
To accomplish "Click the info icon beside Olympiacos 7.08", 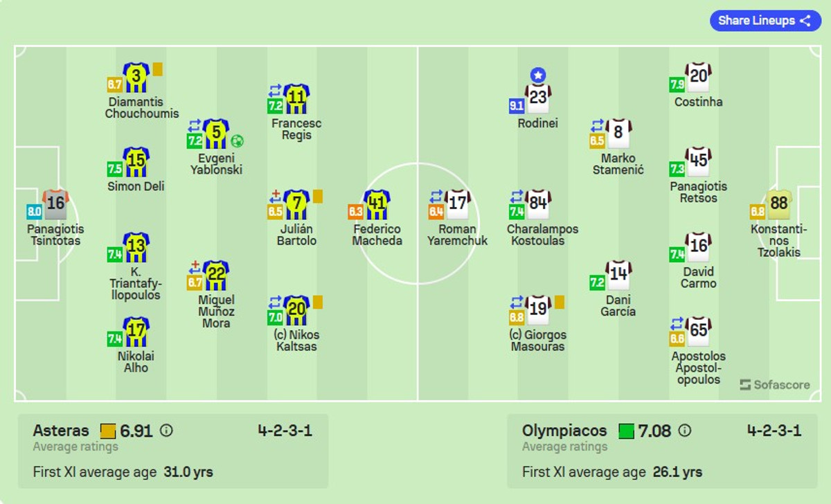I will tap(685, 431).
